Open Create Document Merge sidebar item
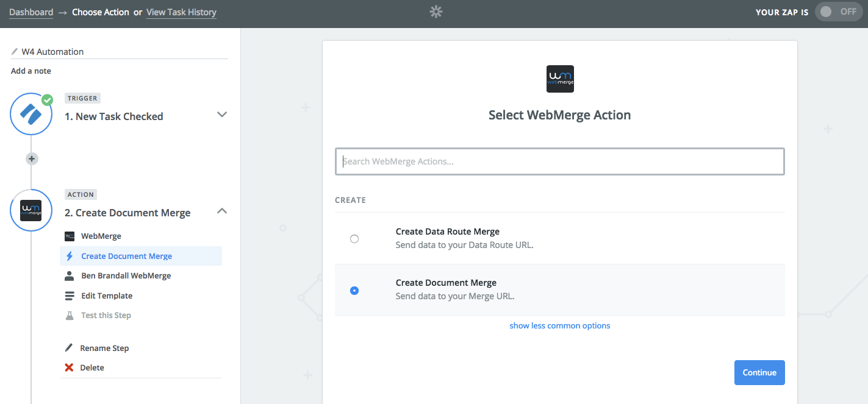 (141, 256)
